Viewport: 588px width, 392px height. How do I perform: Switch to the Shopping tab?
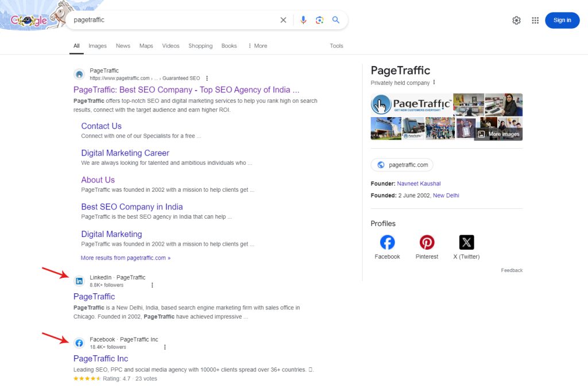click(200, 46)
